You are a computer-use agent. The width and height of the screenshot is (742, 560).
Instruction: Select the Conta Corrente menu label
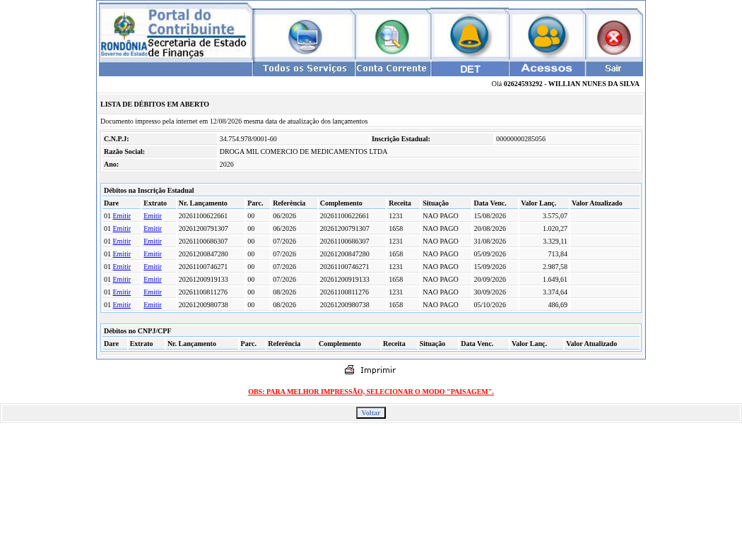(392, 68)
